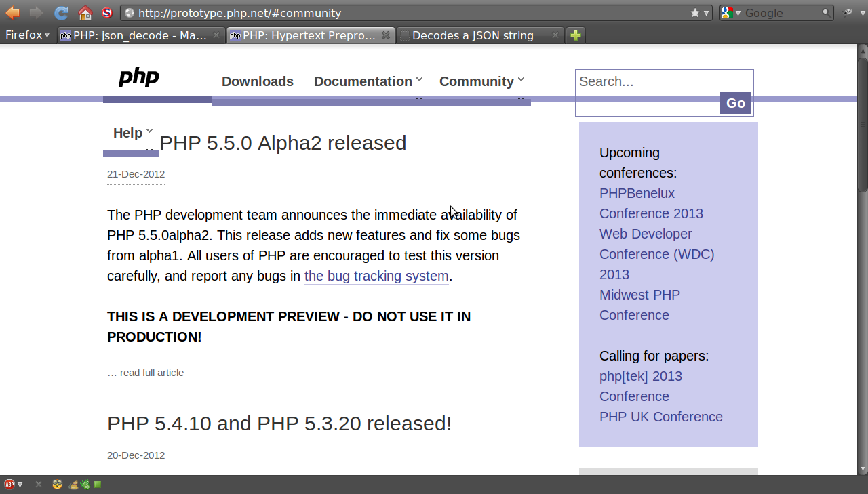This screenshot has width=868, height=494.
Task: Click the globe site identity icon
Action: pyautogui.click(x=130, y=13)
